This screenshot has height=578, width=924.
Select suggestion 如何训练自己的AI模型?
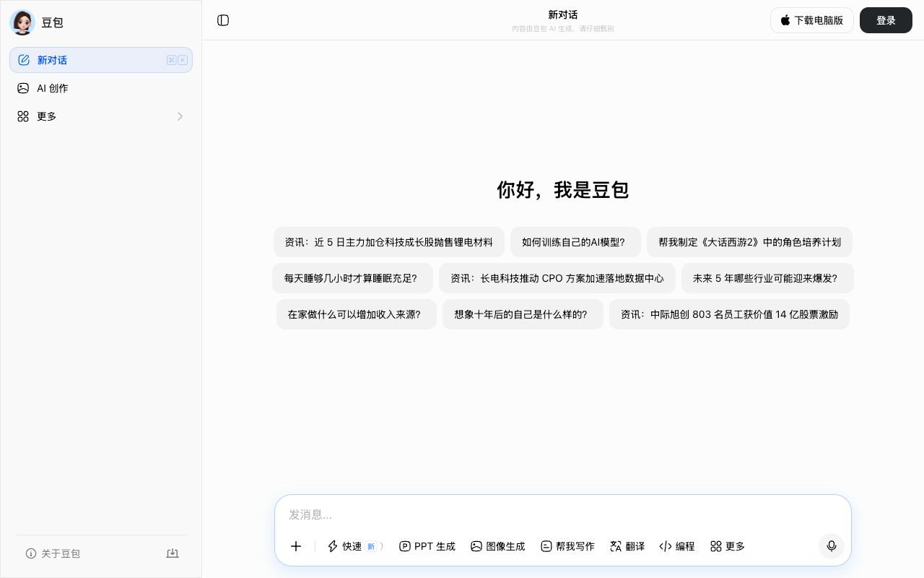(x=575, y=242)
